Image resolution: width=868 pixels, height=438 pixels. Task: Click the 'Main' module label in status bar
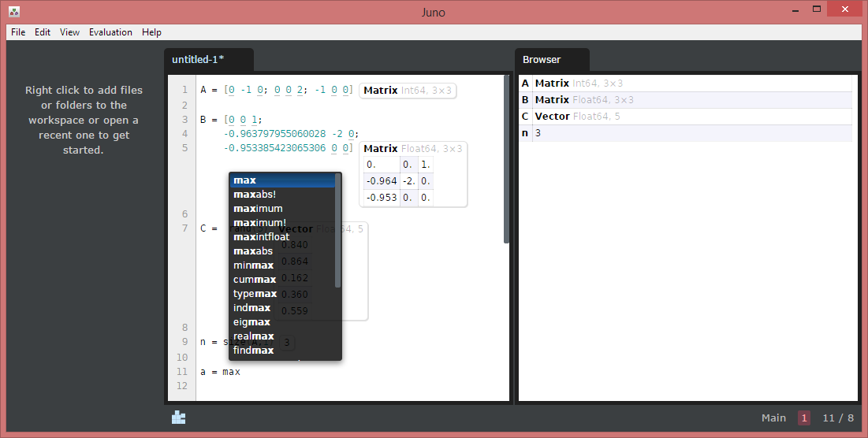773,418
